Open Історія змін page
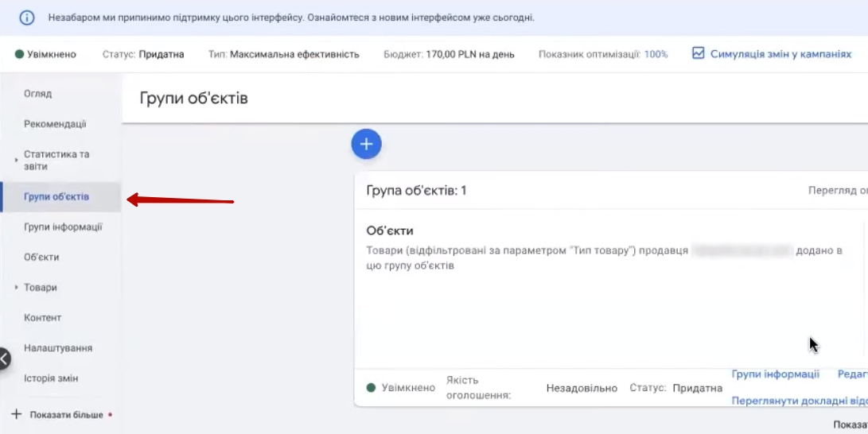Image resolution: width=868 pixels, height=434 pixels. click(x=51, y=378)
